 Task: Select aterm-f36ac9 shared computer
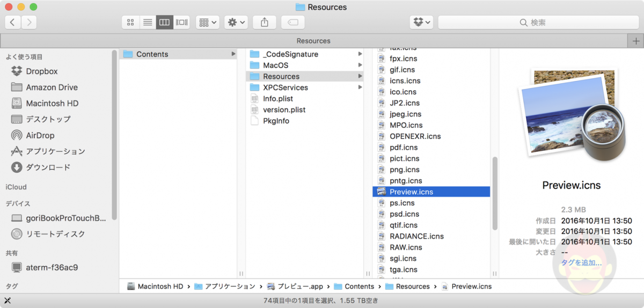(x=52, y=267)
